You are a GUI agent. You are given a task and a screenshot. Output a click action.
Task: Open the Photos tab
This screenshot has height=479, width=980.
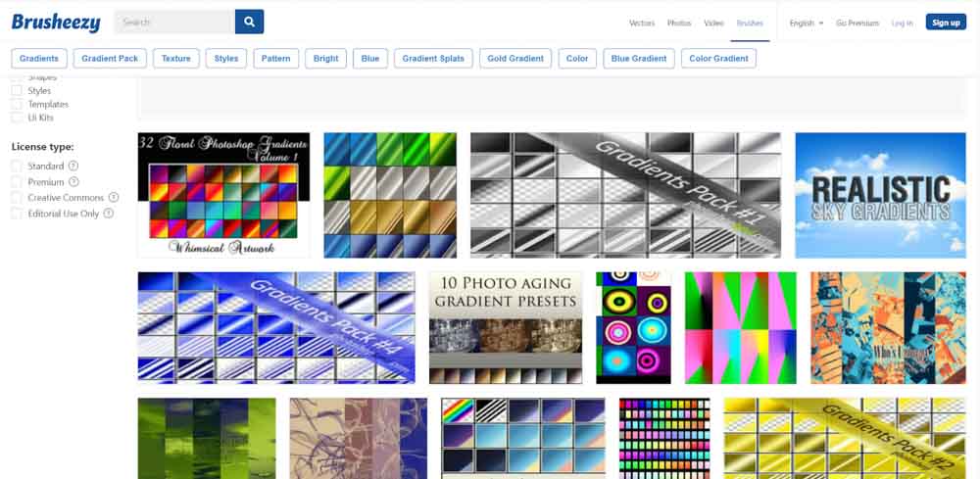(x=679, y=23)
